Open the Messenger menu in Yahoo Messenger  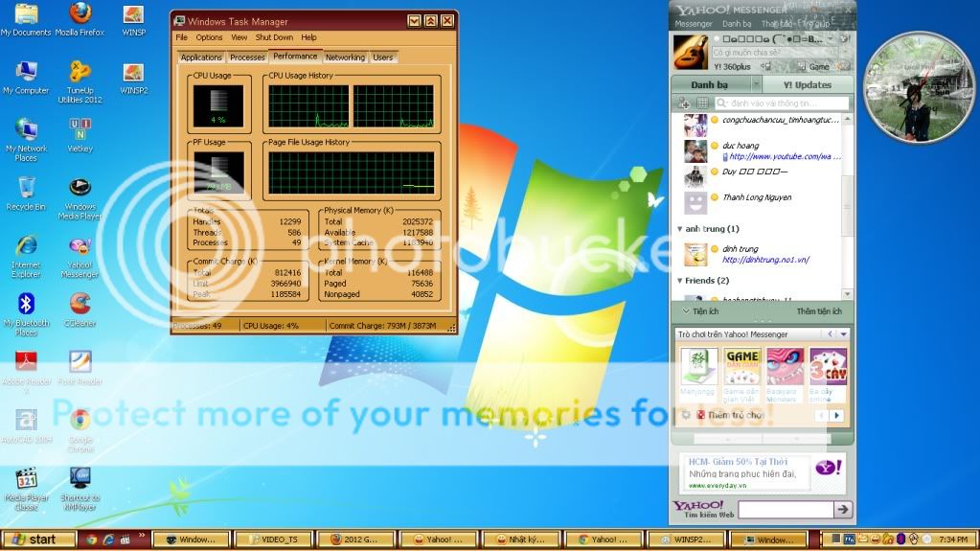tap(694, 24)
